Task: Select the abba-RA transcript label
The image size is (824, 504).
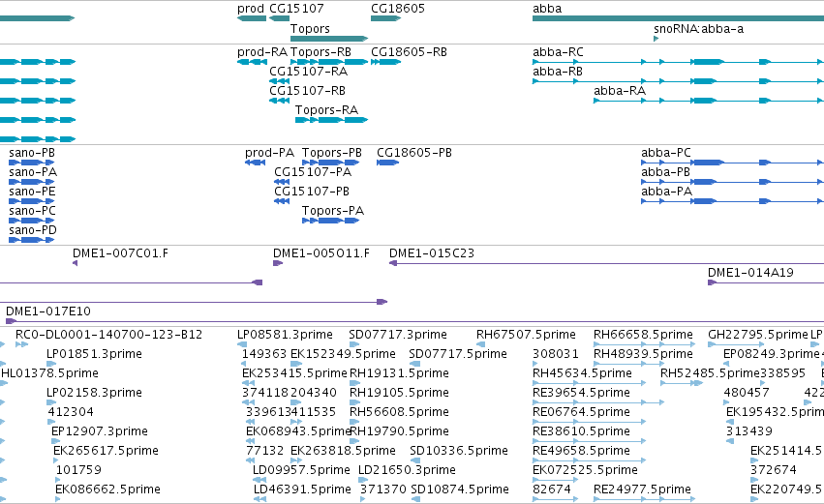Action: tap(620, 91)
